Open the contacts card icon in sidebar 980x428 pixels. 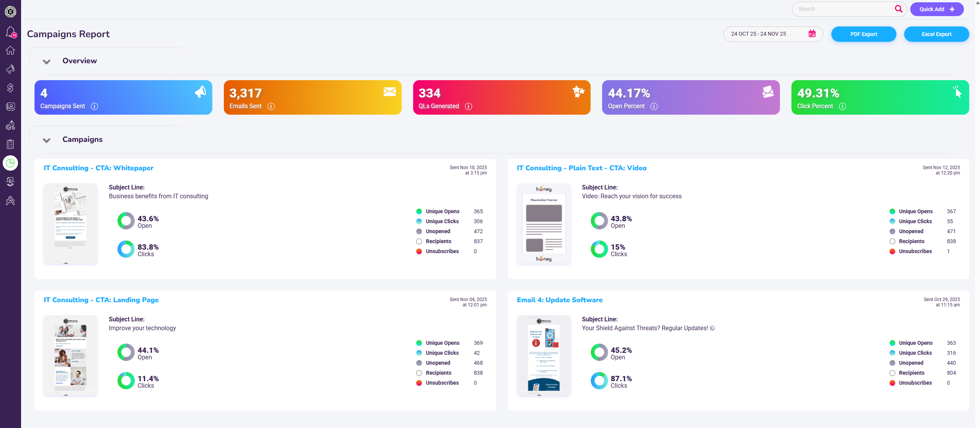10,107
